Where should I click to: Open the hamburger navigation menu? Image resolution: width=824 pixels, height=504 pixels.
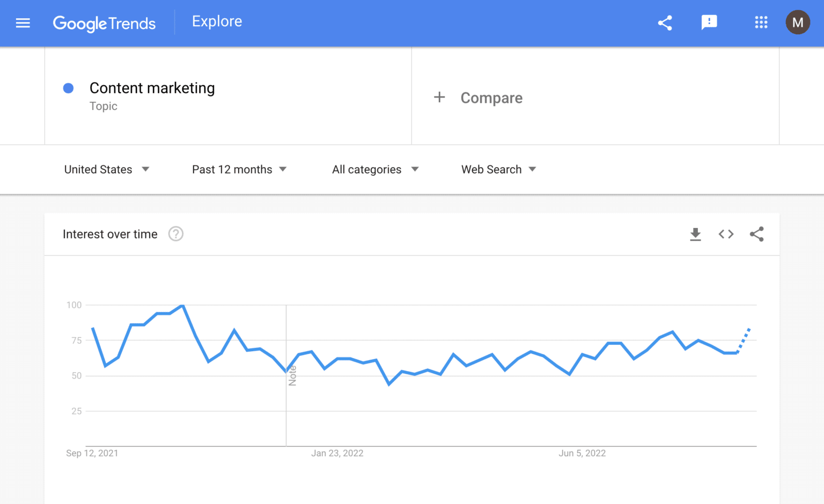coord(23,23)
